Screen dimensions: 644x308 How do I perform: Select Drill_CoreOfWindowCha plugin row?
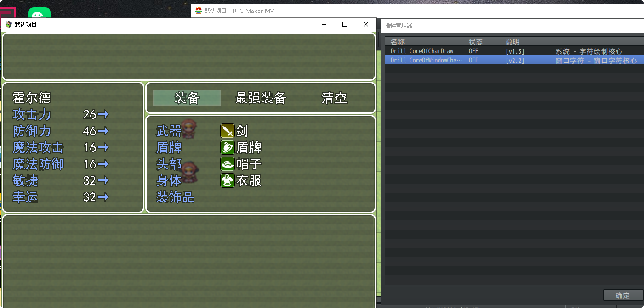(514, 60)
